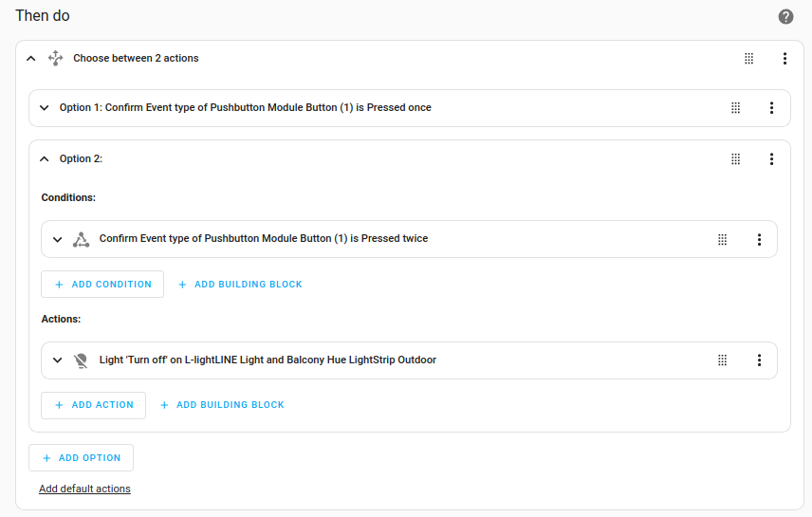The height and width of the screenshot is (517, 812).
Task: Expand the Pressed twice condition details
Action: click(x=57, y=239)
